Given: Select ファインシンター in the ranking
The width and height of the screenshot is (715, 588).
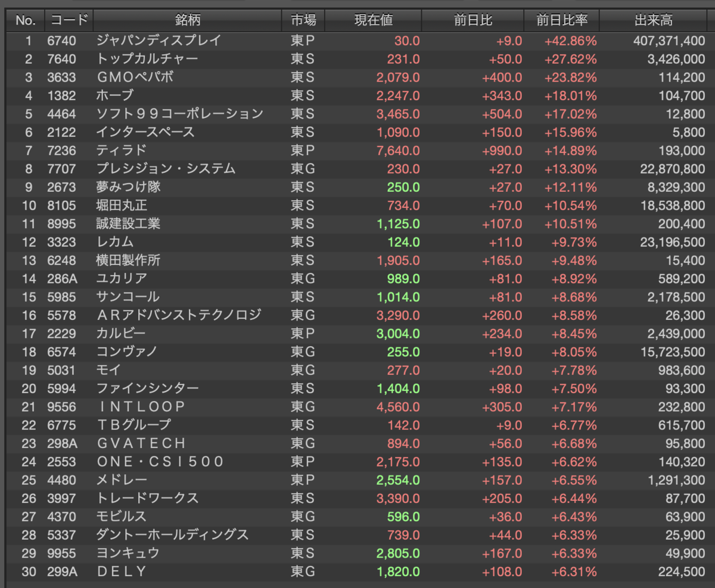Looking at the screenshot, I should 148,388.
